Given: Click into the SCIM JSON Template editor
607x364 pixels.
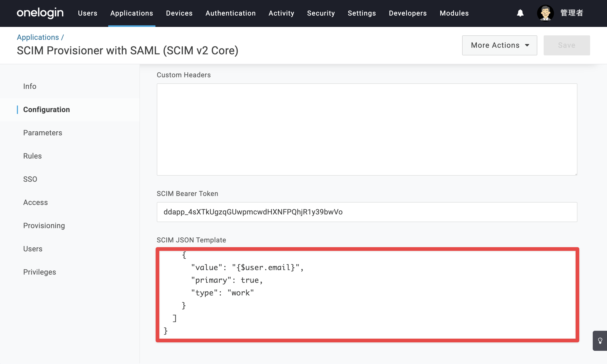Looking at the screenshot, I should pos(367,295).
